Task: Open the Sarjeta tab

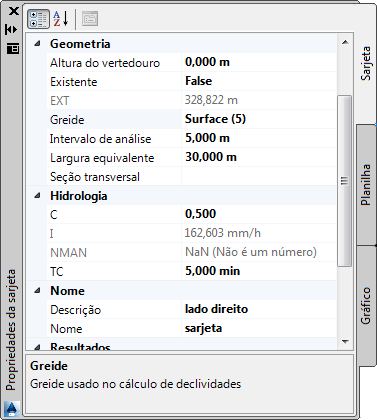Action: click(x=366, y=63)
